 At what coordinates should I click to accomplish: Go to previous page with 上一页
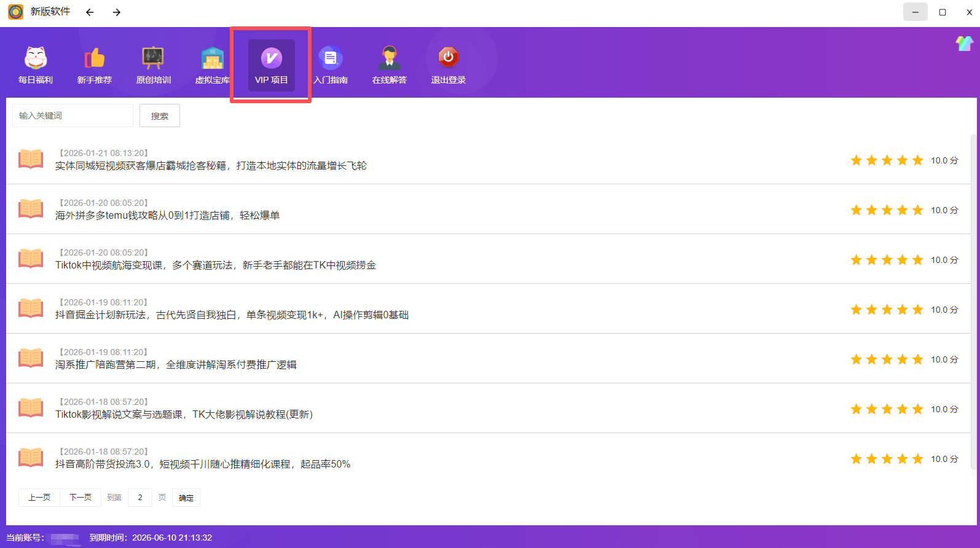tap(39, 498)
